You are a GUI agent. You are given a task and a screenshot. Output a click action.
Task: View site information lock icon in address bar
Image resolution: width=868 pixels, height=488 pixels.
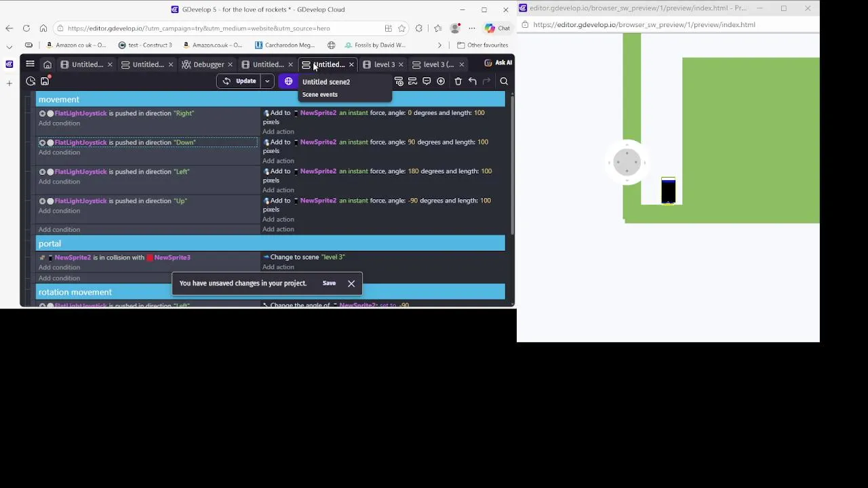pyautogui.click(x=60, y=28)
